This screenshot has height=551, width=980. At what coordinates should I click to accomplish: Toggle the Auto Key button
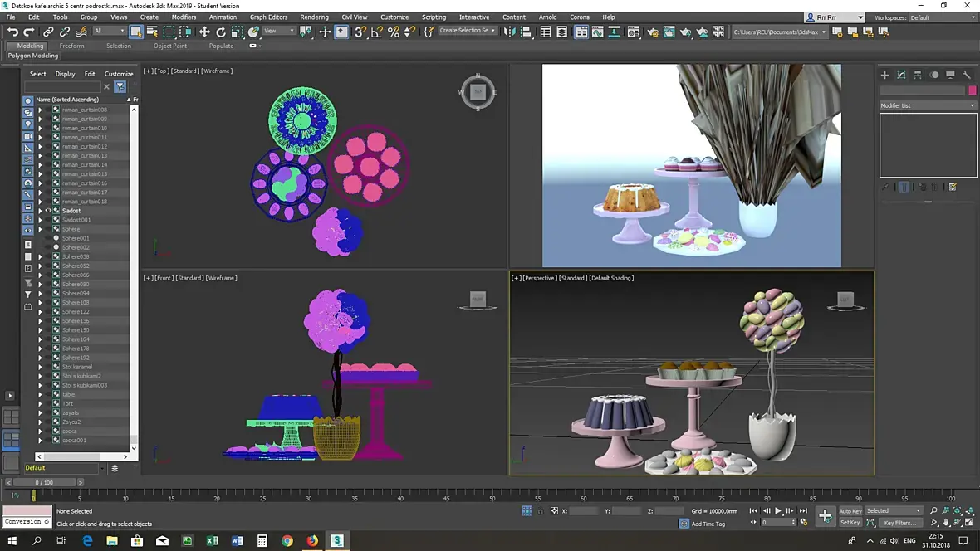click(850, 511)
